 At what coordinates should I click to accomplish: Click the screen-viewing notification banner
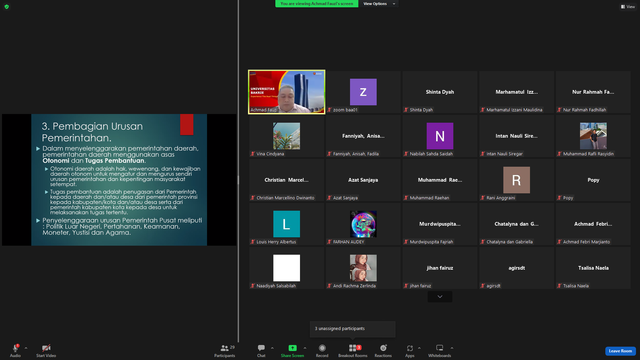coord(317,4)
